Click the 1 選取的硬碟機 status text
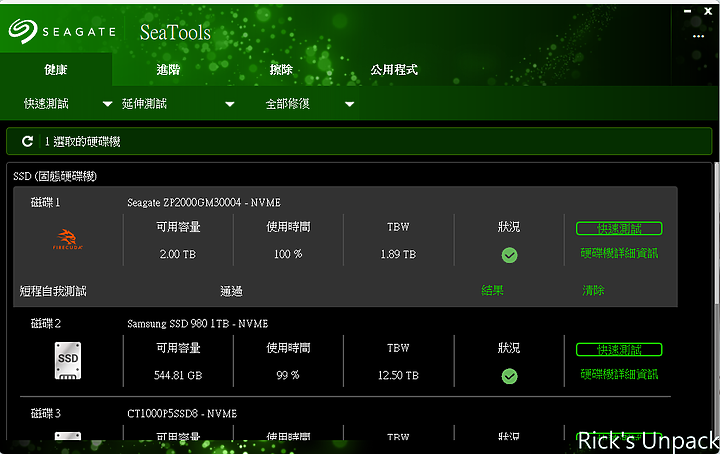This screenshot has width=720, height=454. point(83,142)
